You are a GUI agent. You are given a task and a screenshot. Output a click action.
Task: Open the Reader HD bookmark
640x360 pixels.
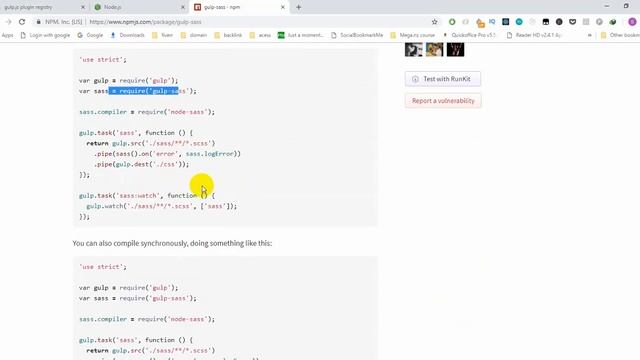[534, 35]
